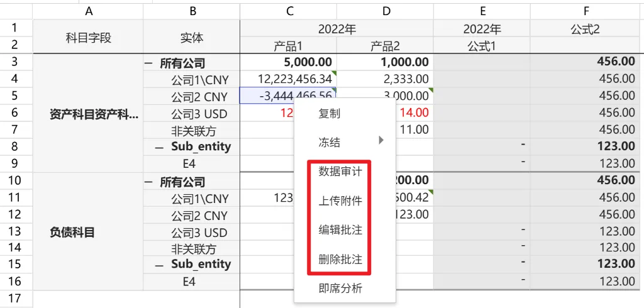Open 即席分析 from the context menu
Screen dimensions: 644x308
(x=340, y=289)
